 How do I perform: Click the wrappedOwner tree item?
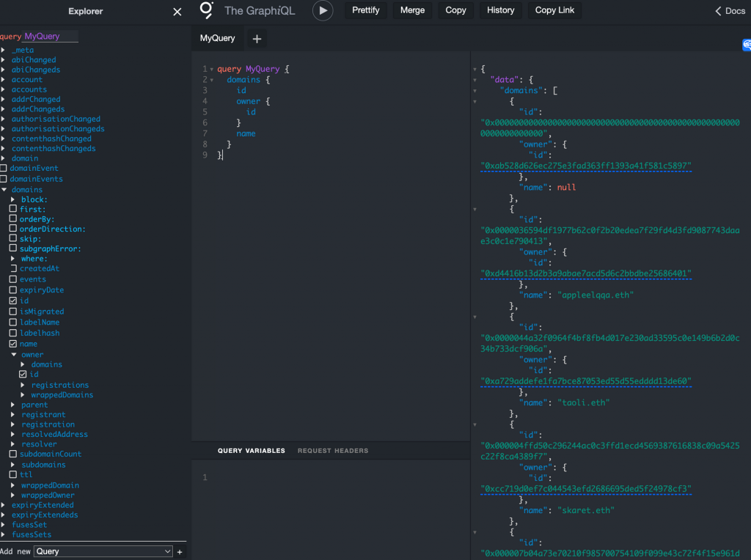[x=48, y=495]
